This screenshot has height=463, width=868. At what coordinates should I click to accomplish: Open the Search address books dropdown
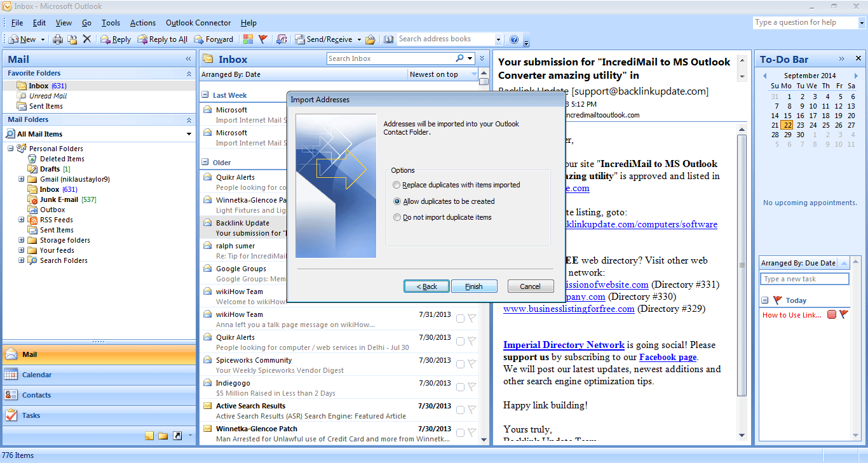(x=498, y=39)
